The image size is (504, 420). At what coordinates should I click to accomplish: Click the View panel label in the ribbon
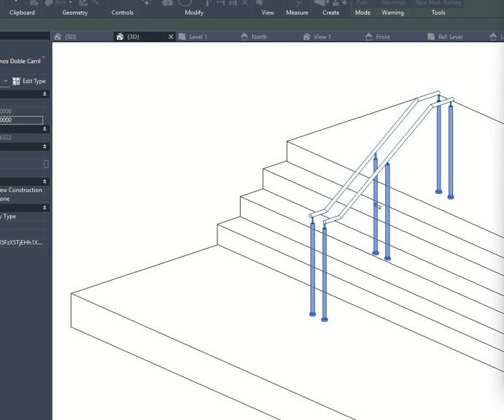[268, 12]
